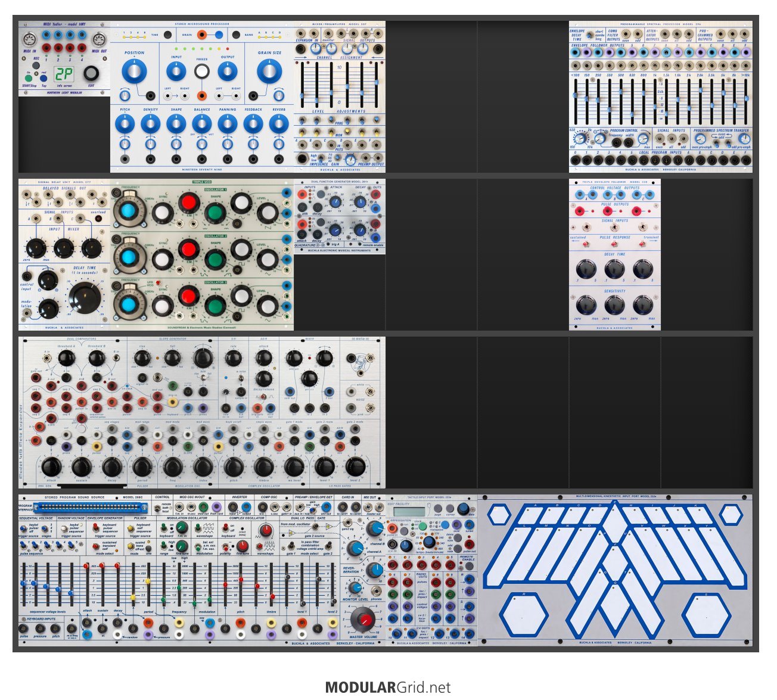The height and width of the screenshot is (700, 777).
Task: Click the OUTPUT knob on Stereo Microsound Processor
Action: pos(228,71)
